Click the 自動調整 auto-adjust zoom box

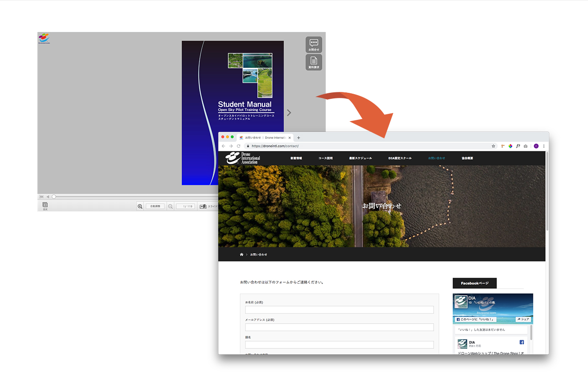155,206
